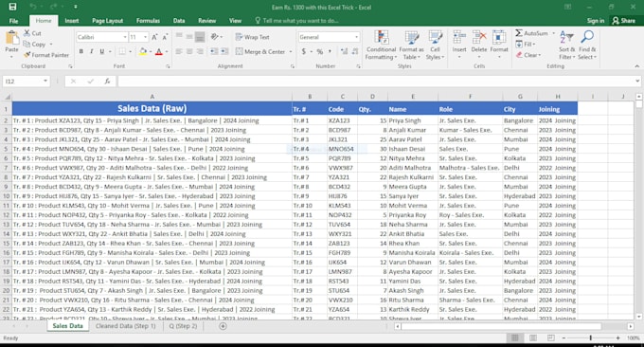Image resolution: width=644 pixels, height=347 pixels.
Task: Switch to the Review tab
Action: point(207,21)
